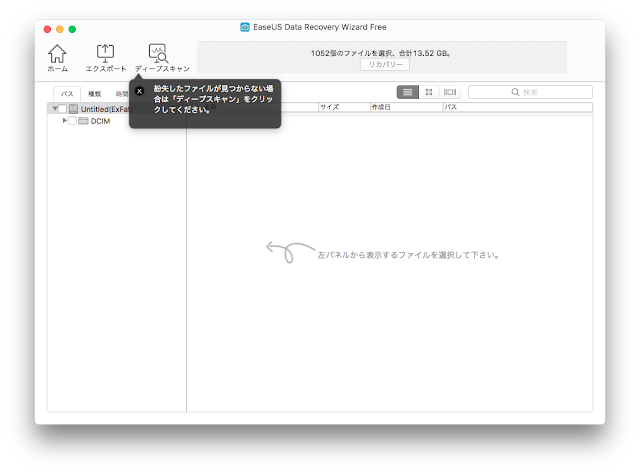640x474 pixels.
Task: Check the DCIM folder checkbox
Action: pyautogui.click(x=72, y=121)
